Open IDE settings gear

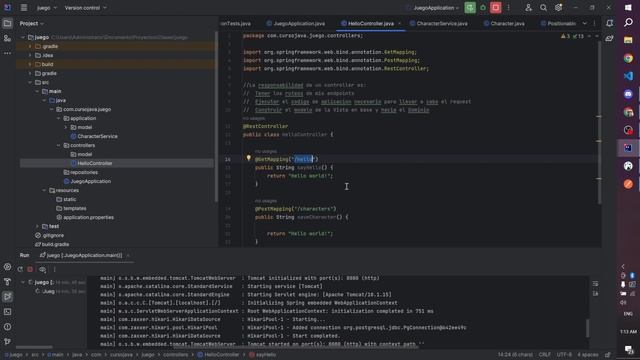pyautogui.click(x=558, y=8)
